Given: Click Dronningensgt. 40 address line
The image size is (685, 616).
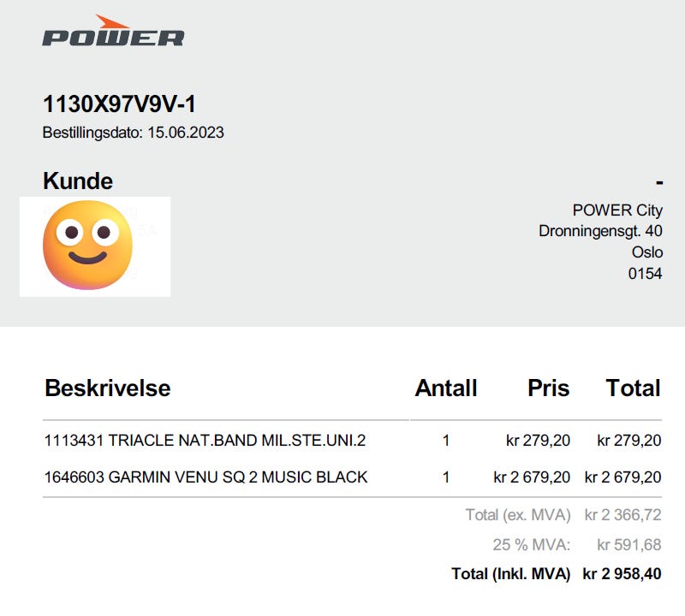Looking at the screenshot, I should [x=599, y=231].
